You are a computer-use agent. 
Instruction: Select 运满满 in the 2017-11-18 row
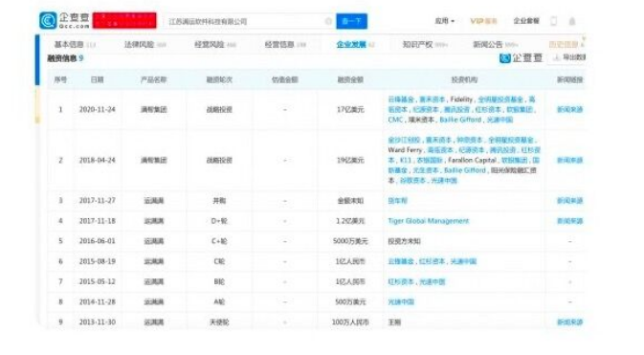[154, 221]
